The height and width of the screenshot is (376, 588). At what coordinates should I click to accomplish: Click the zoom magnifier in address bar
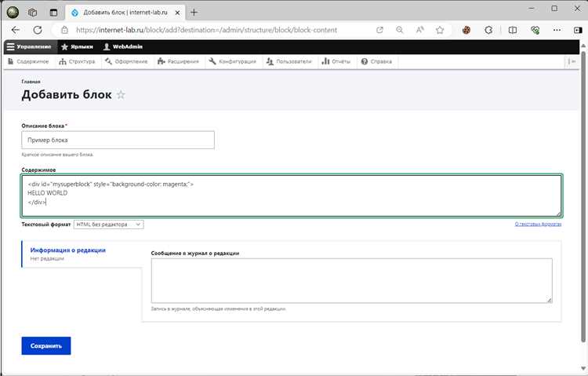click(x=400, y=30)
